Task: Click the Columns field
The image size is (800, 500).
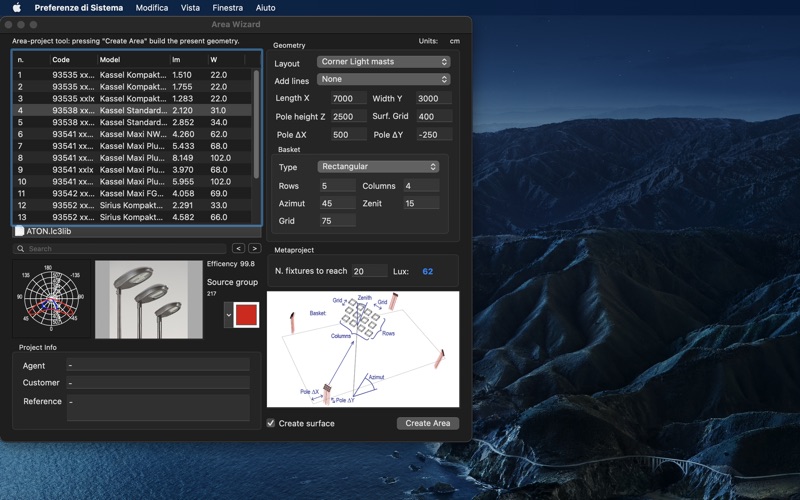Action: [x=421, y=186]
